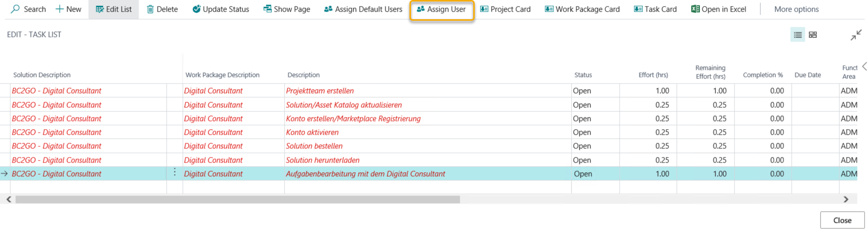The image size is (868, 233).
Task: Click the Search magnifier icon
Action: point(16,9)
